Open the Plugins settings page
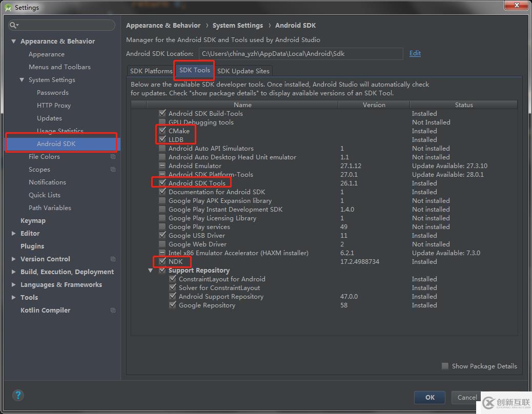The width and height of the screenshot is (532, 414). pos(32,246)
